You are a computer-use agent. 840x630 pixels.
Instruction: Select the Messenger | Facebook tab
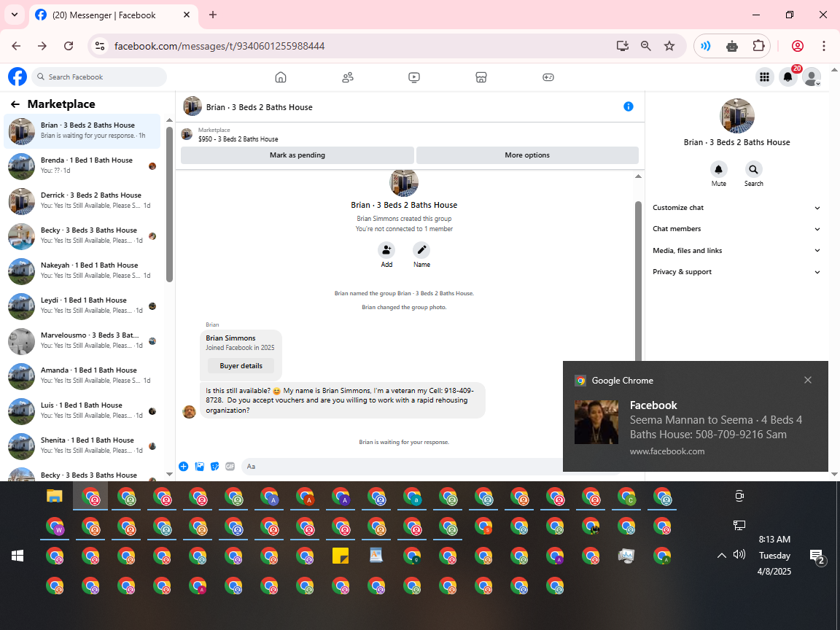(112, 15)
